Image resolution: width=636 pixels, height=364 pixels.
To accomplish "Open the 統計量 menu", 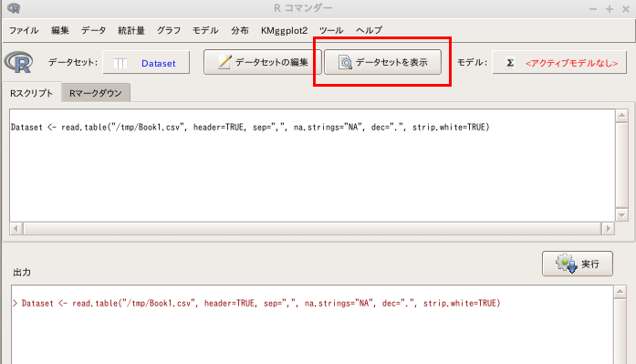I will 131,30.
